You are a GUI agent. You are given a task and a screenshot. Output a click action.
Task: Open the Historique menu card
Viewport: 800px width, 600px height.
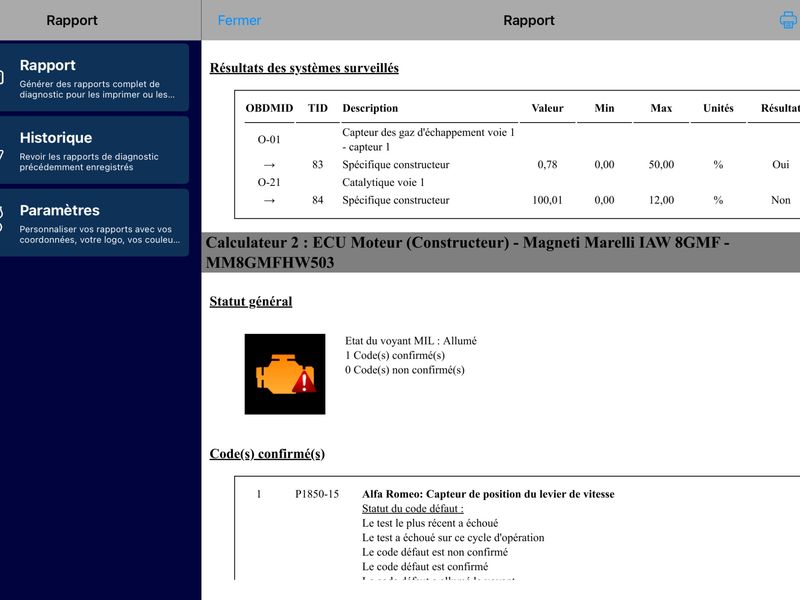point(94,150)
